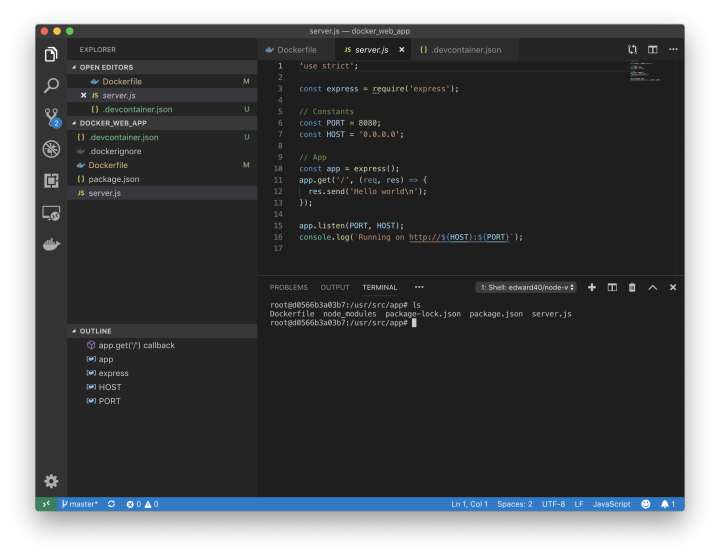Open editor More Actions ellipsis

pos(673,49)
